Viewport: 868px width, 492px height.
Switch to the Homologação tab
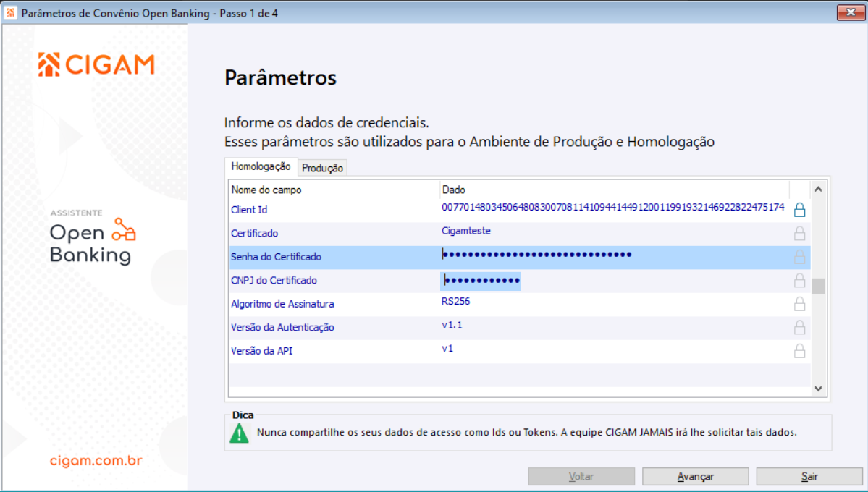click(x=261, y=166)
